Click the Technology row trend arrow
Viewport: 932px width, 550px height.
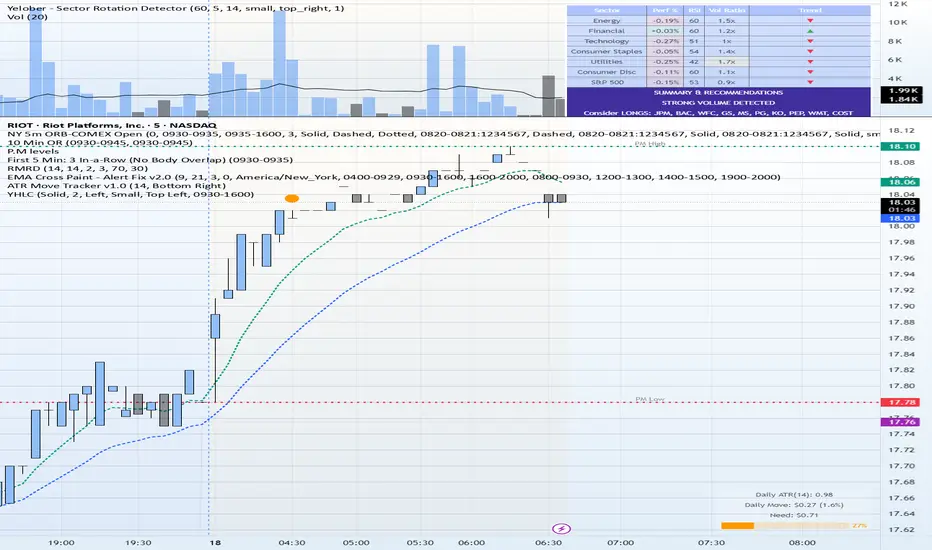[810, 41]
